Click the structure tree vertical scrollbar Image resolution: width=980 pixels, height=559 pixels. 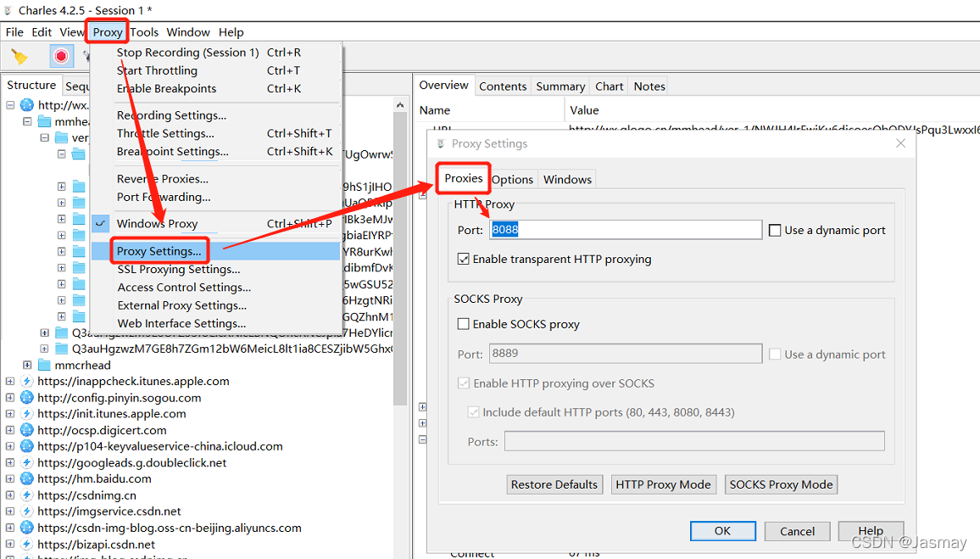click(x=400, y=258)
